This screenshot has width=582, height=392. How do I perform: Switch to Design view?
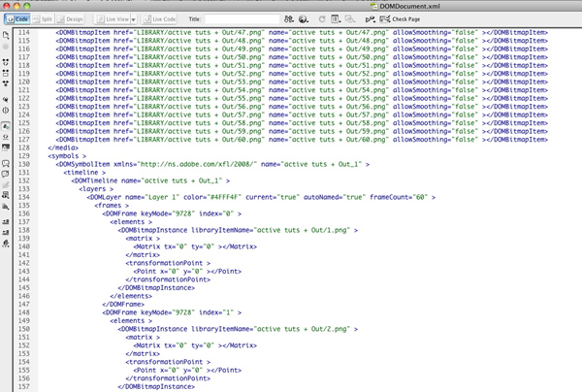[x=70, y=19]
